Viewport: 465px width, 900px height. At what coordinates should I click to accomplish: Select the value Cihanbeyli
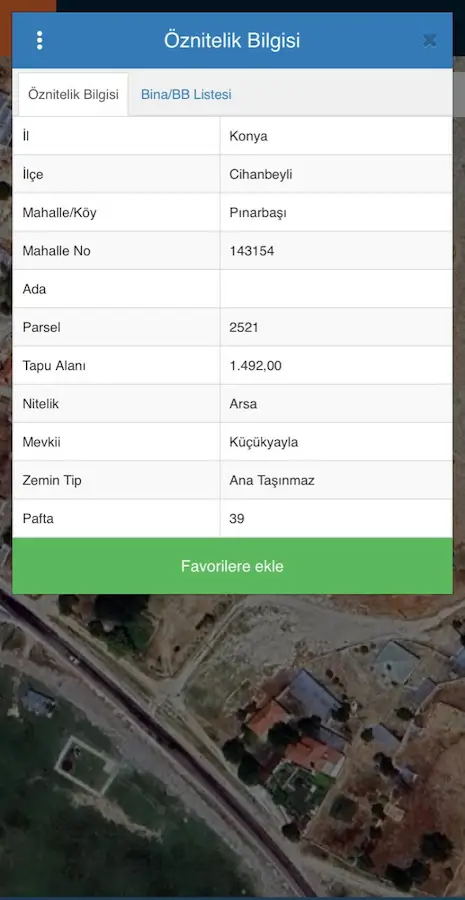(261, 174)
